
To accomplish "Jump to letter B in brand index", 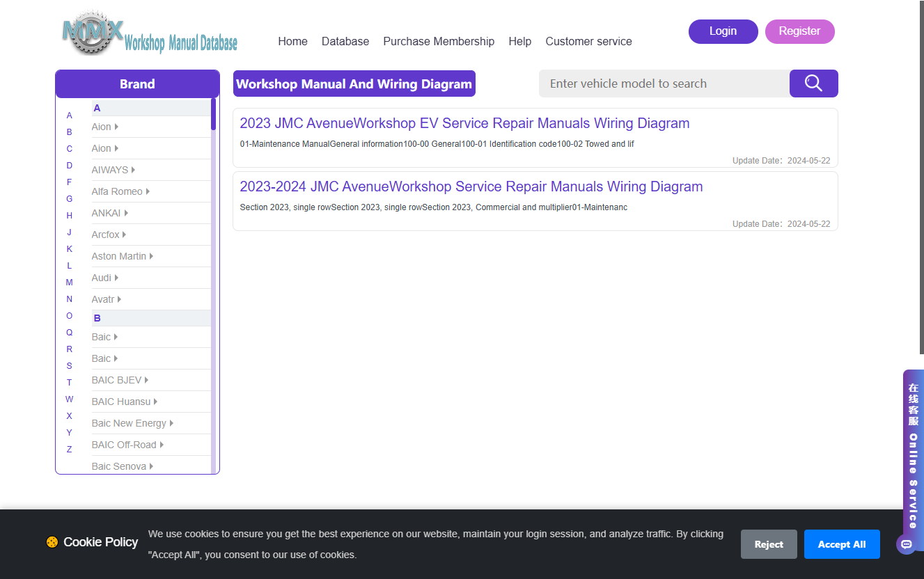I will coord(69,132).
